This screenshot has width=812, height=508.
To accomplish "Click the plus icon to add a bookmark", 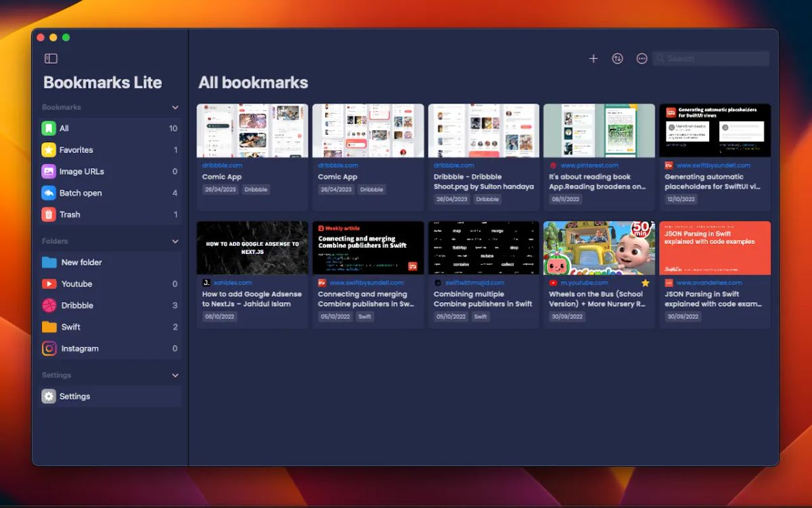I will (593, 58).
